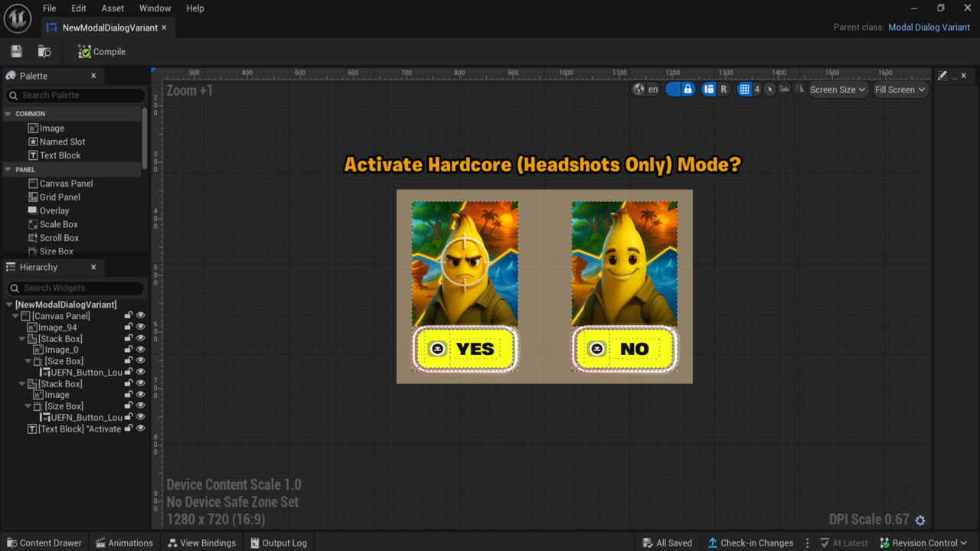Open the Window menu
This screenshot has height=551, width=980.
point(155,8)
